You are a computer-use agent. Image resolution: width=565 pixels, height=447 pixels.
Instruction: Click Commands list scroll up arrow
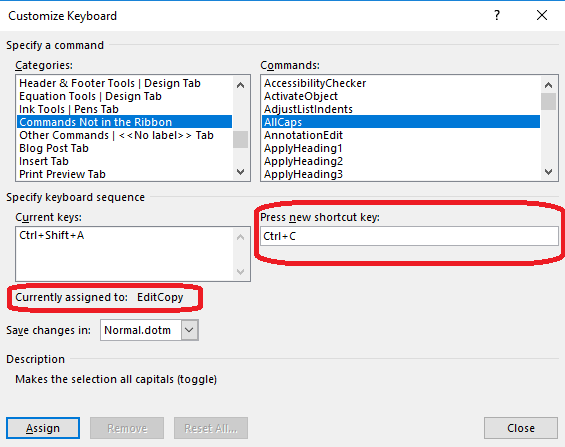(x=548, y=85)
